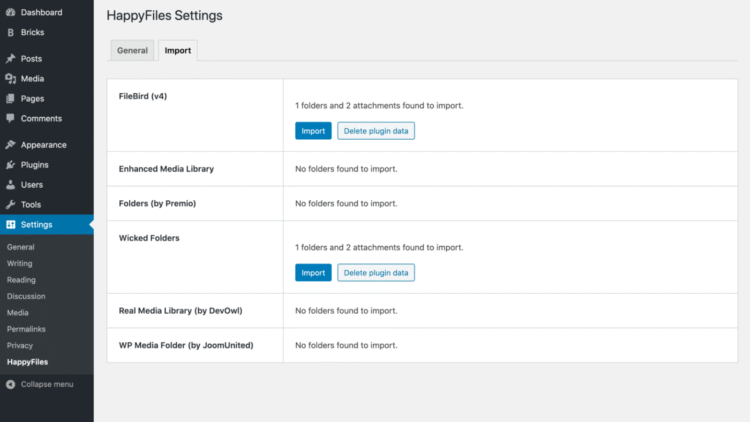Open the Discussion settings submenu link
Screen dimensions: 750x422
click(x=26, y=296)
